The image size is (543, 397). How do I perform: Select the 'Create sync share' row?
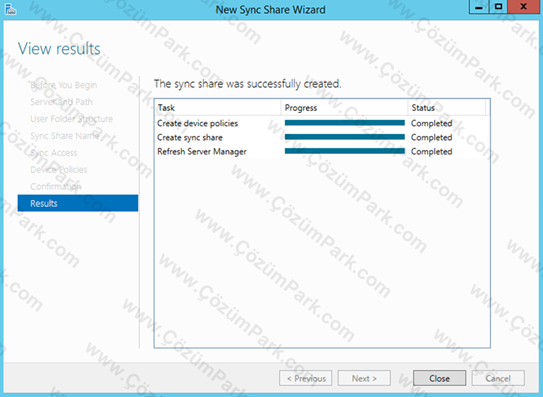[322, 138]
